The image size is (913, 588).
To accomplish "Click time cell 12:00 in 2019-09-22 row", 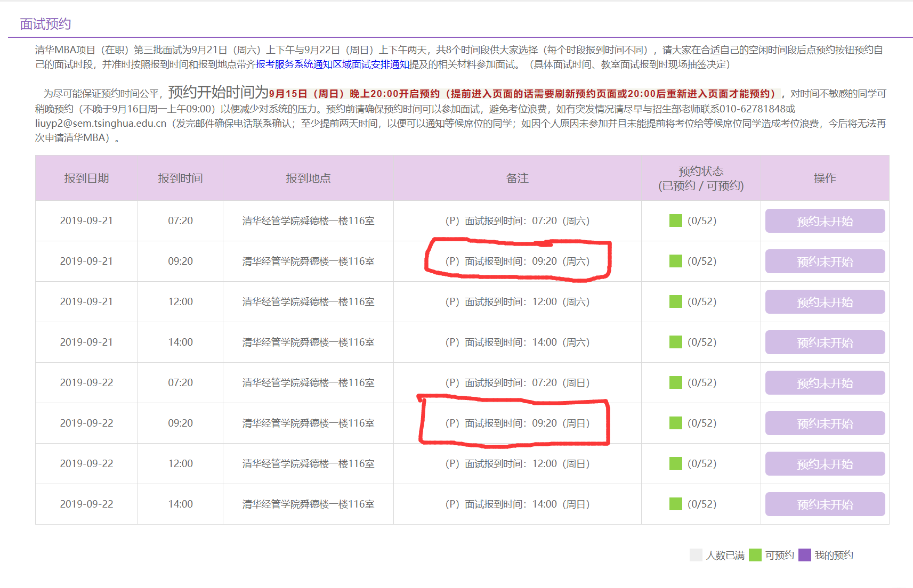I will [x=180, y=463].
